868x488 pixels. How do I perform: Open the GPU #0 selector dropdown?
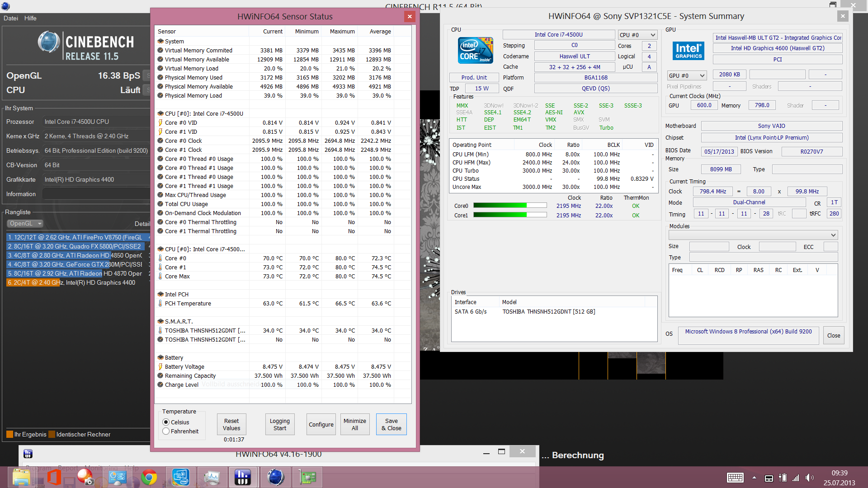click(x=686, y=75)
